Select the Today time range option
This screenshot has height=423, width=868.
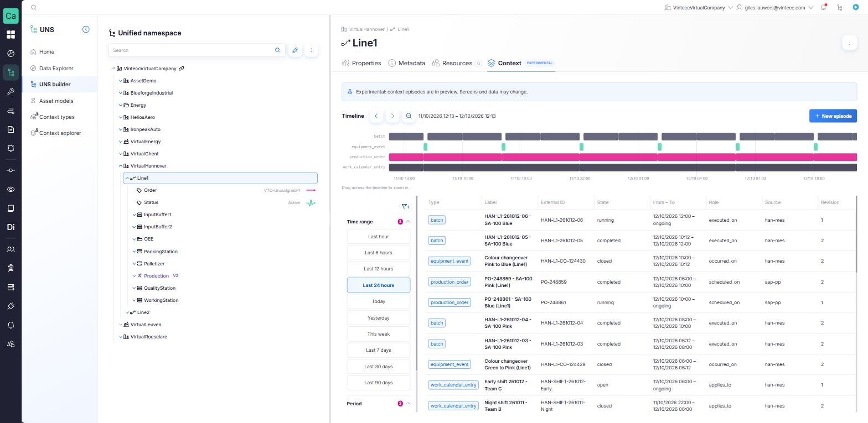pos(379,301)
